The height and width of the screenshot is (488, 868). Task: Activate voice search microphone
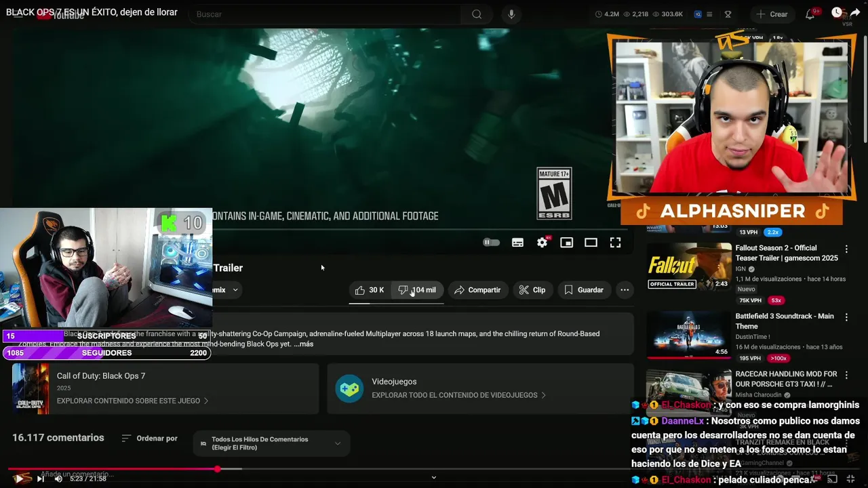click(x=511, y=14)
